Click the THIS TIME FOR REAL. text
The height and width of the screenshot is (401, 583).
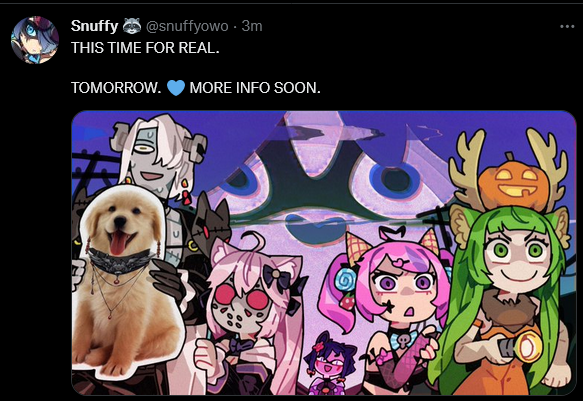click(145, 48)
